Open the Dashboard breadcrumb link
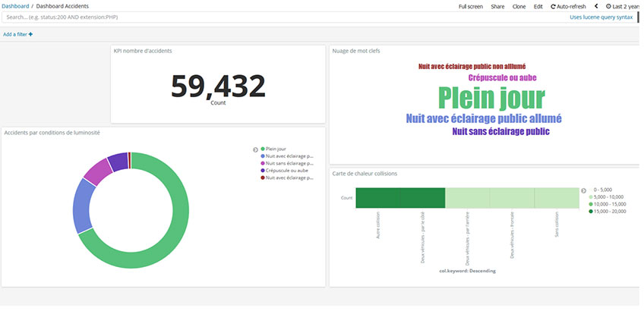The width and height of the screenshot is (644, 311). click(x=17, y=6)
